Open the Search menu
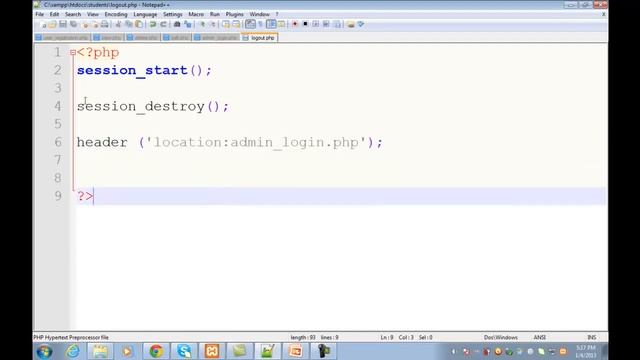 pos(73,14)
